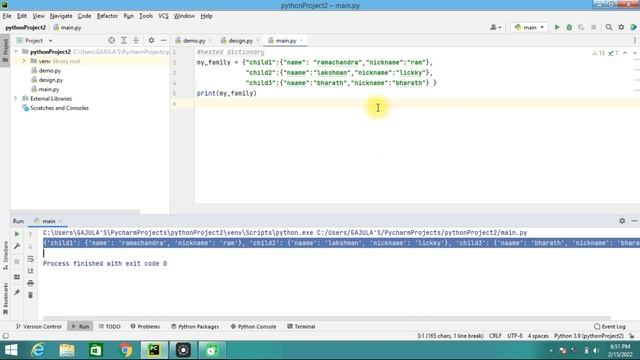This screenshot has height=360, width=640.
Task: Open the main run configuration dropdown
Action: tap(529, 27)
